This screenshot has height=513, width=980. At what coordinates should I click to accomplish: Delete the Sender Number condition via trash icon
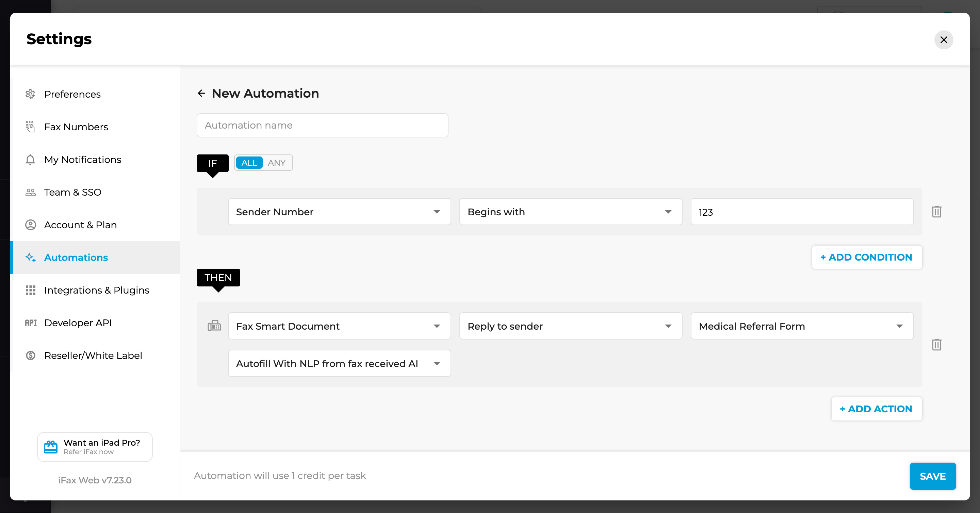[x=936, y=212]
